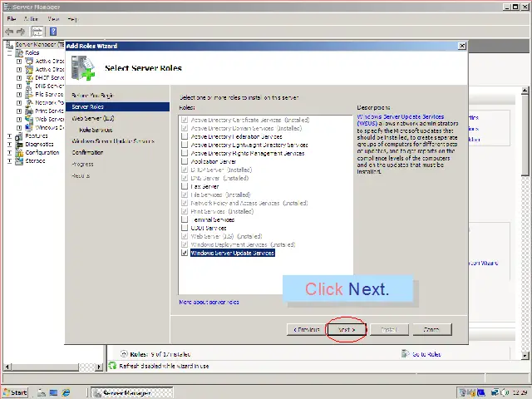The image size is (532, 399).
Task: Click the Server Manager taskbar button
Action: 132,392
